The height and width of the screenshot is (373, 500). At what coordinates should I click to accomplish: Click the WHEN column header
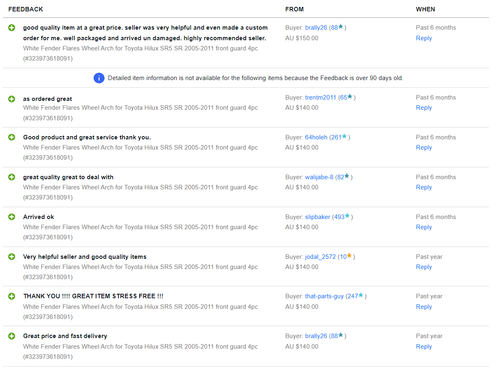coord(425,9)
